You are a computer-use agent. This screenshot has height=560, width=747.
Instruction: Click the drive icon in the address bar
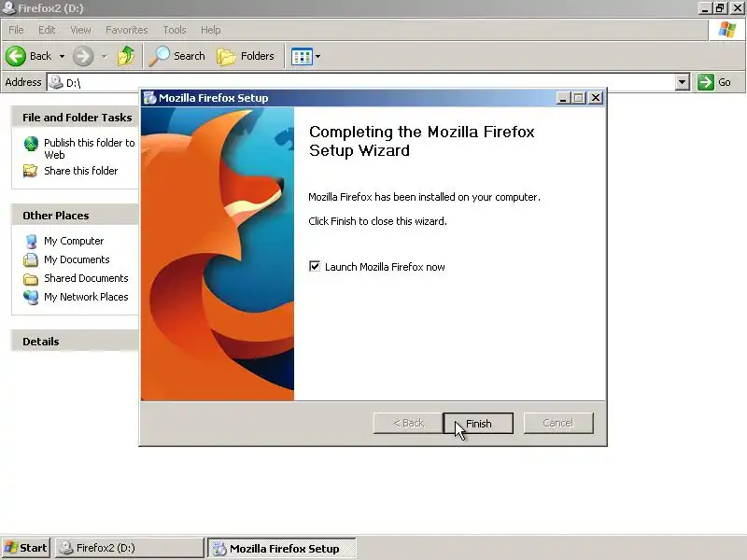56,82
